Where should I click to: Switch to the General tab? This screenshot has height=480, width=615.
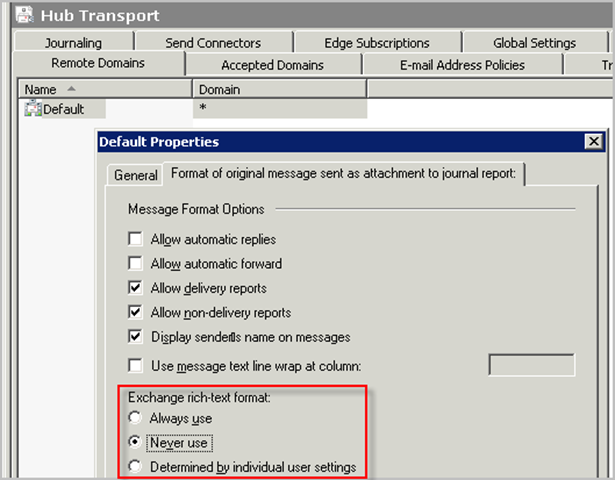click(x=135, y=175)
